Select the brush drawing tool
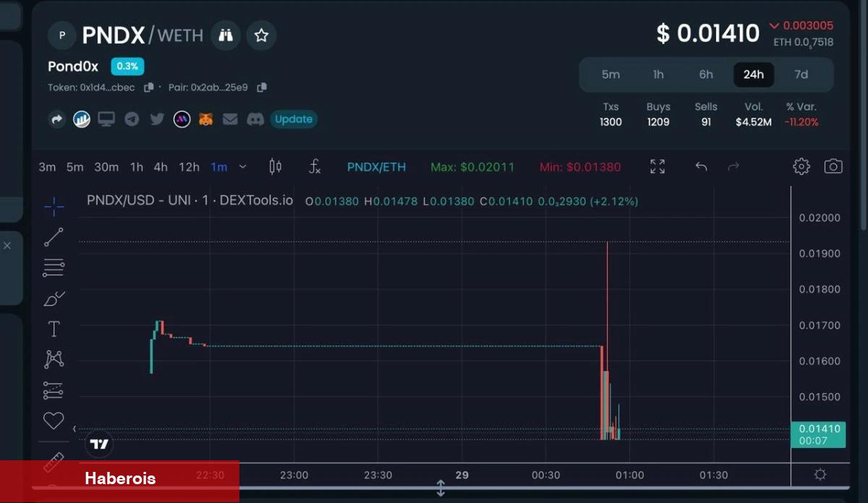This screenshot has height=503, width=868. (x=54, y=298)
